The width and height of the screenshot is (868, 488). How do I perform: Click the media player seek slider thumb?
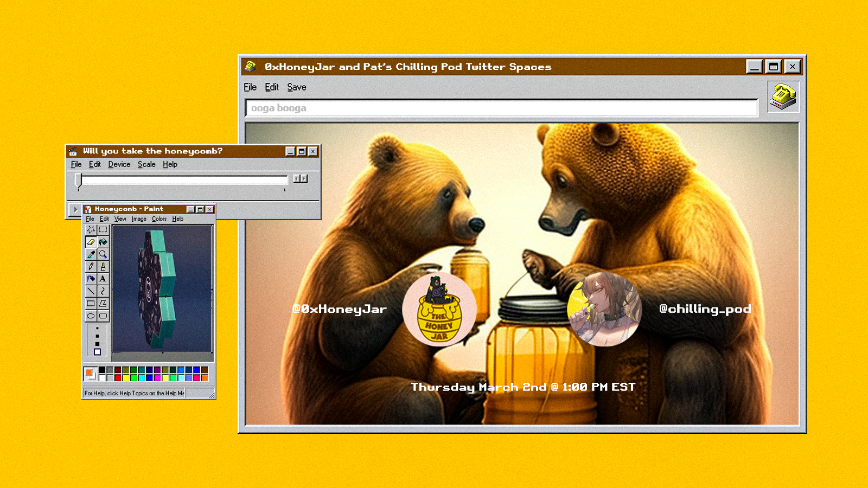click(x=79, y=180)
